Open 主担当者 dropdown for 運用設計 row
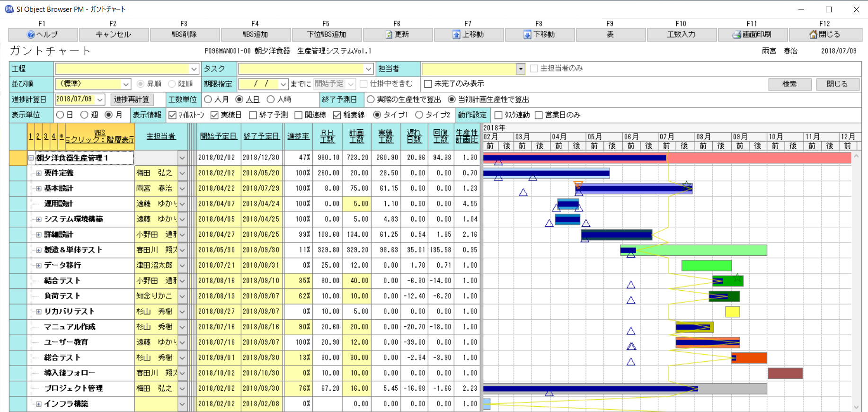 click(x=182, y=204)
